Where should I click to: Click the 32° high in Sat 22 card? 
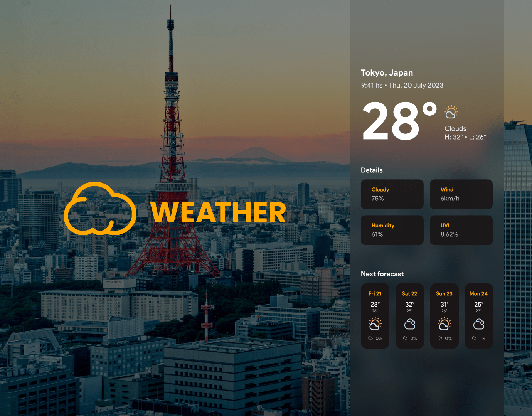410,304
